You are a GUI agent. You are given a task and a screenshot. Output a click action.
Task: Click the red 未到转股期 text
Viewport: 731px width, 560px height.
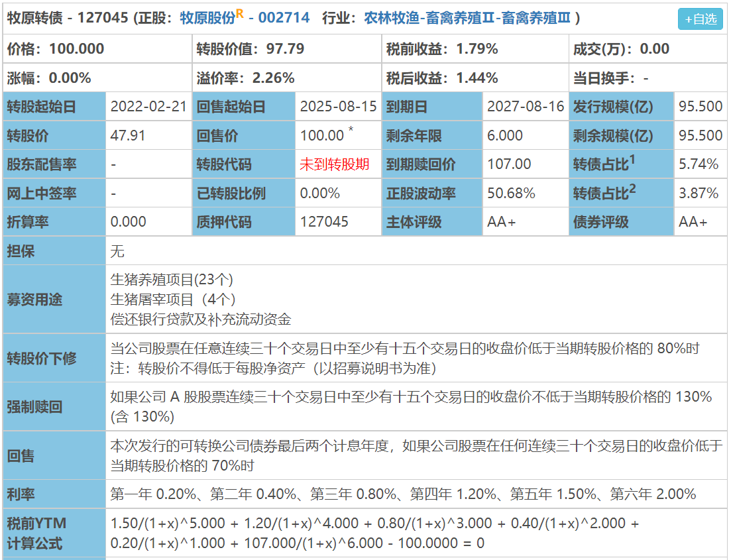(x=334, y=164)
